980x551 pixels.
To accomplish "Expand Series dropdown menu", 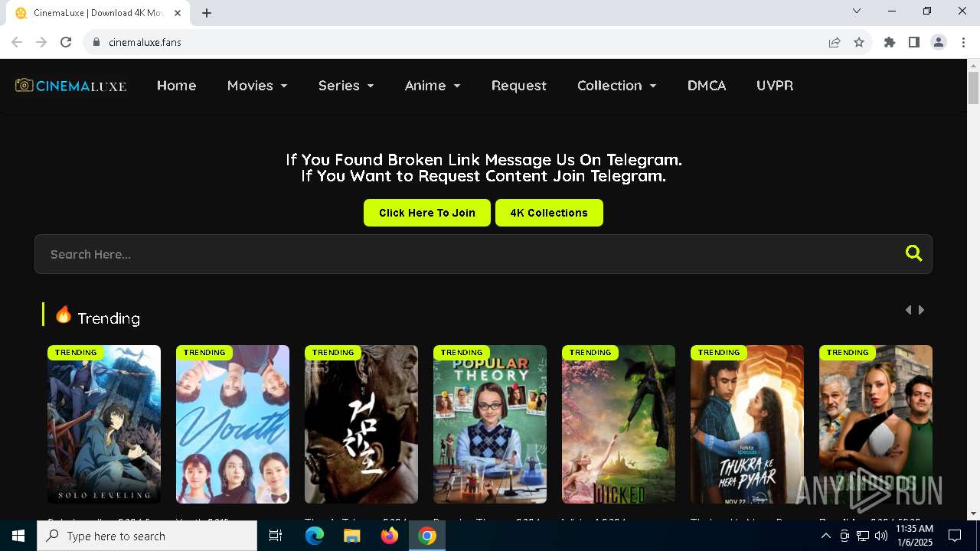I will [346, 86].
